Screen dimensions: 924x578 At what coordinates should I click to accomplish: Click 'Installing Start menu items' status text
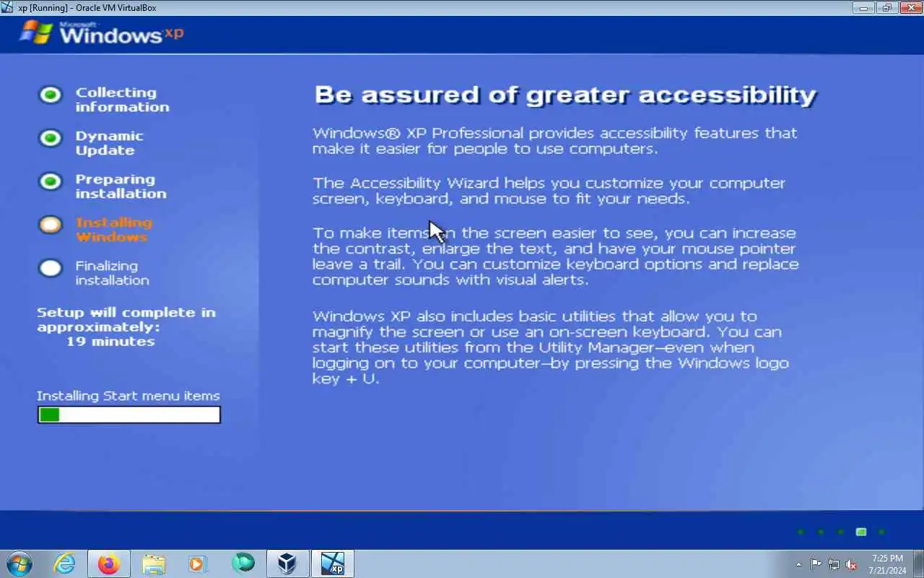click(x=128, y=396)
